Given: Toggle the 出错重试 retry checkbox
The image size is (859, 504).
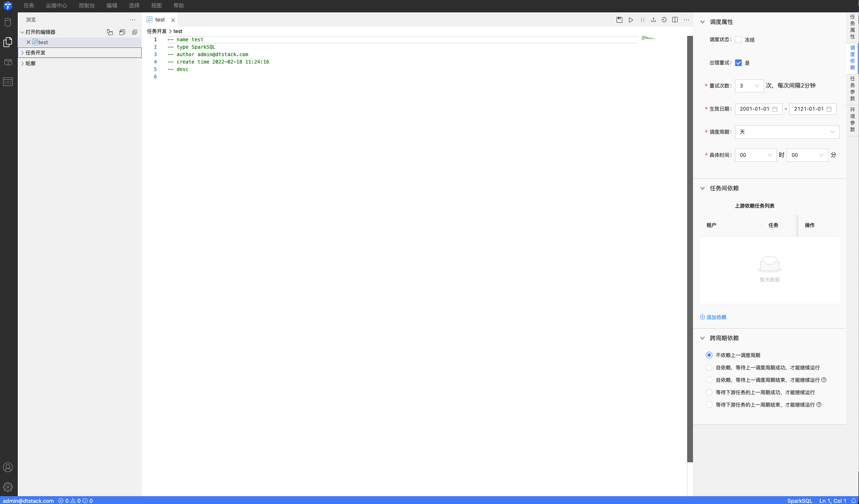Looking at the screenshot, I should (x=738, y=63).
